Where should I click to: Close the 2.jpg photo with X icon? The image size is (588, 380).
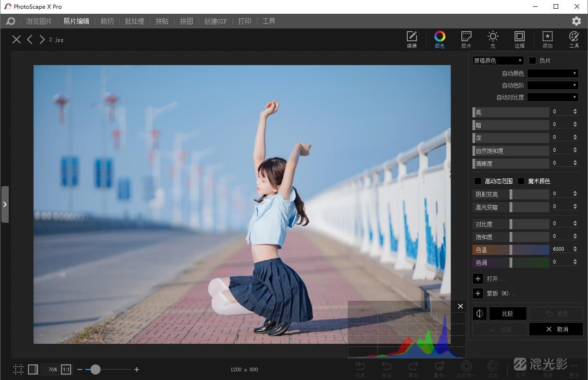[x=17, y=39]
